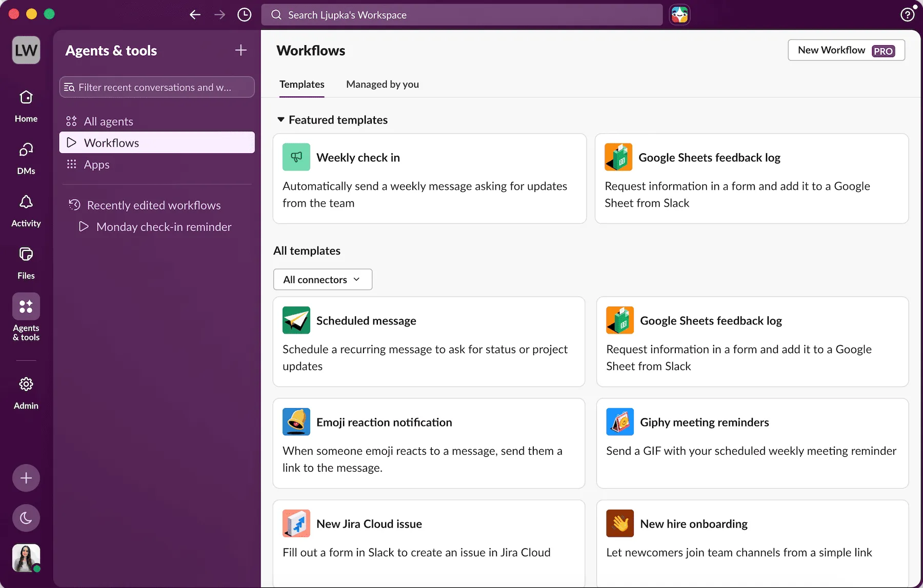Open DMs in the sidebar
Image resolution: width=923 pixels, height=588 pixels.
26,158
